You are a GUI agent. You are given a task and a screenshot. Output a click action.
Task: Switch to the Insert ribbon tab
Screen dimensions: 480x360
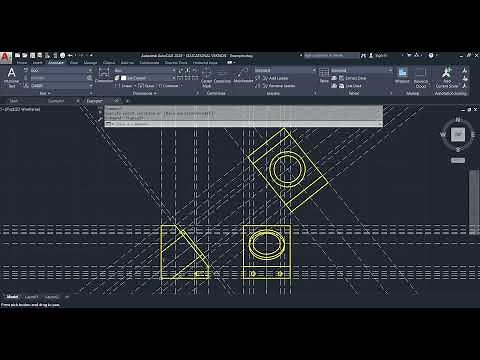point(38,63)
